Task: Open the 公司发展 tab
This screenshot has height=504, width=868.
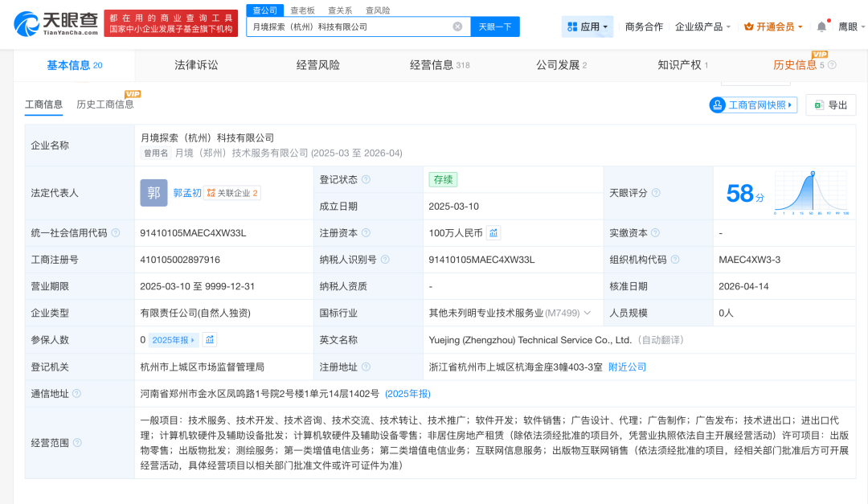Action: point(561,65)
